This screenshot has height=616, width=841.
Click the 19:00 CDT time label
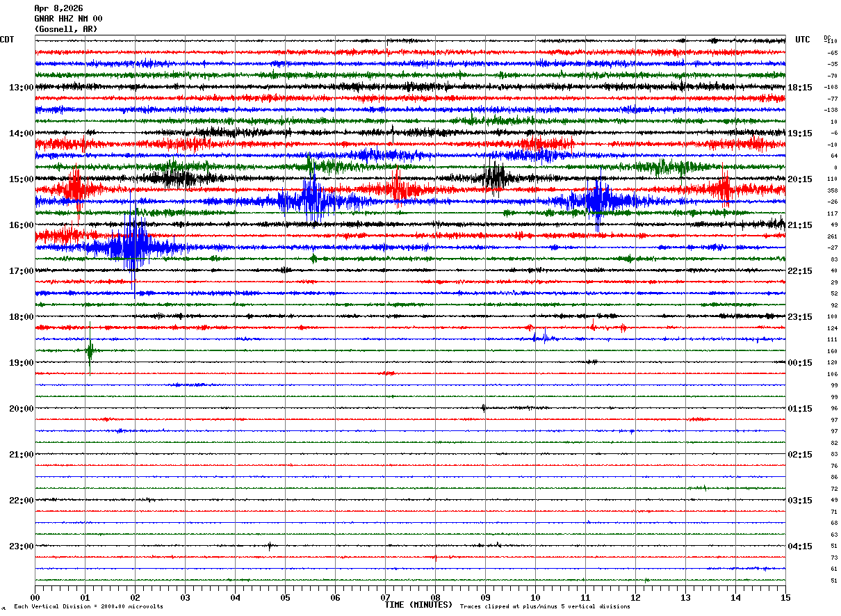click(21, 363)
